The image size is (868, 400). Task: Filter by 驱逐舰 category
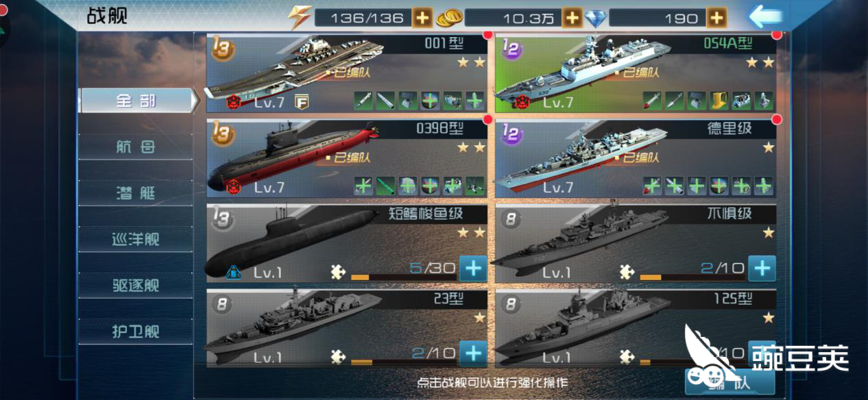(136, 285)
